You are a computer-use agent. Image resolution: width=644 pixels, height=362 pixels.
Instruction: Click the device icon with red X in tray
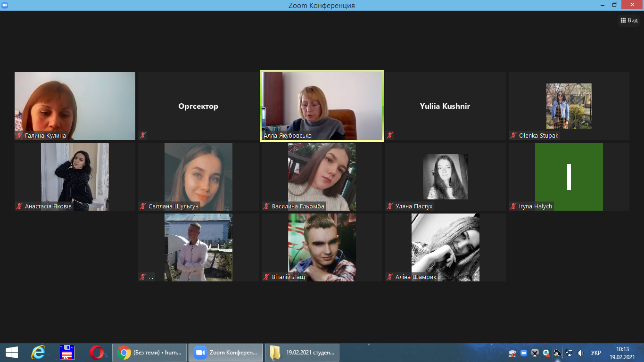coord(512,353)
